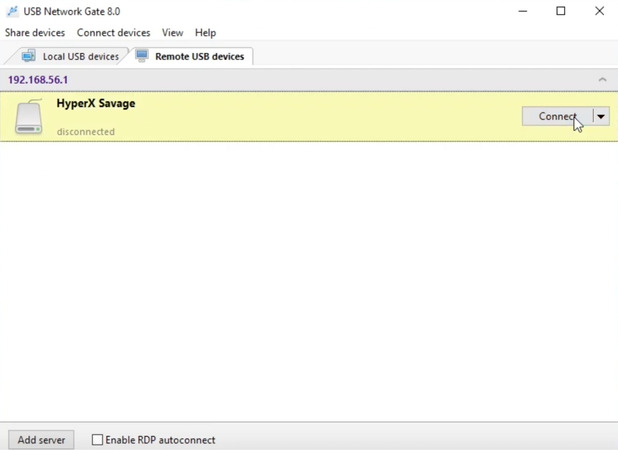Open the View menu
The image size is (618, 450).
tap(173, 33)
